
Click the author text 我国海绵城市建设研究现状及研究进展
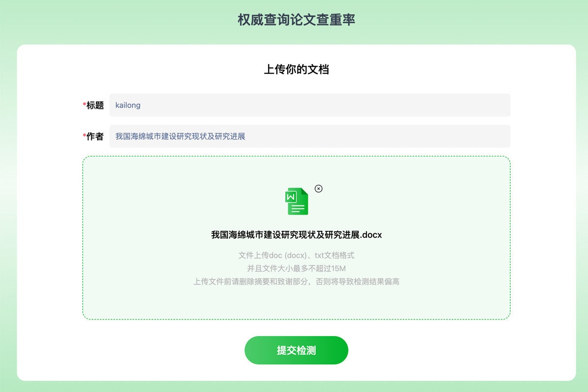pyautogui.click(x=180, y=136)
